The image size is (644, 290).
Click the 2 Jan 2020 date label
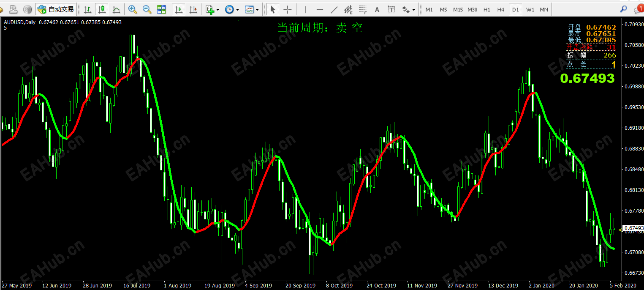(x=541, y=286)
